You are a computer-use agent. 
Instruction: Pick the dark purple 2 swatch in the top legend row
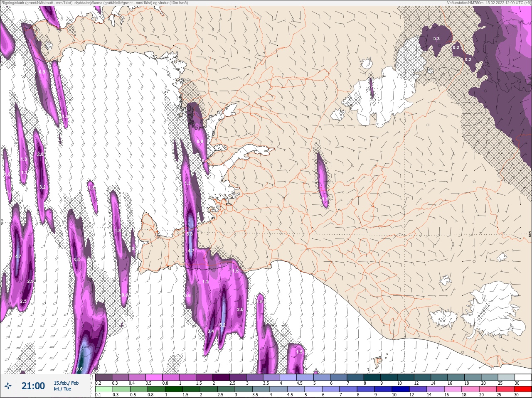coord(221,377)
